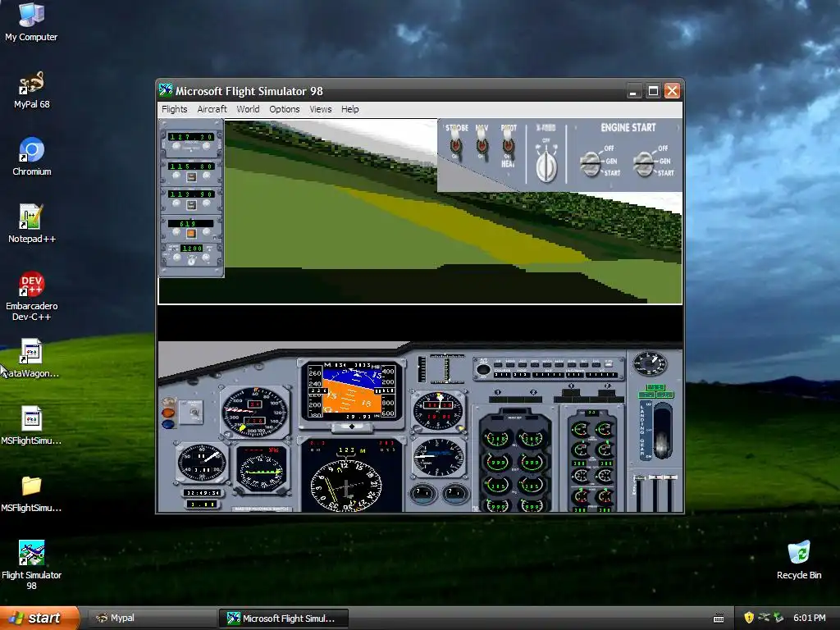Image resolution: width=840 pixels, height=630 pixels.
Task: Click the Flight Simulator taskbar button
Action: pyautogui.click(x=284, y=619)
